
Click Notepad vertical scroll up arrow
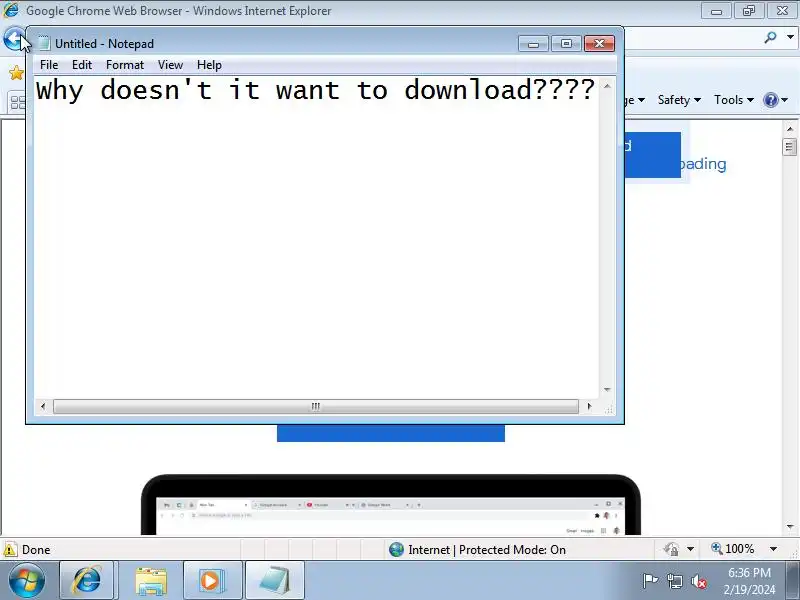click(x=607, y=86)
